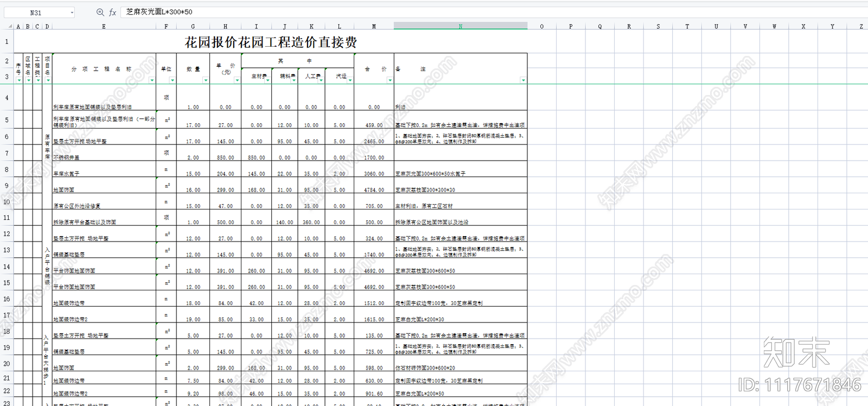The height and width of the screenshot is (406, 868).
Task: Click the note 芝麻白光面L*200*30
Action: [419, 320]
